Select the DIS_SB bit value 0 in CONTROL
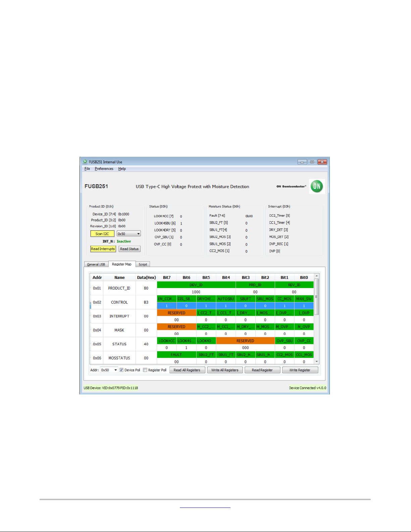The width and height of the screenshot is (411, 532). [x=186, y=306]
